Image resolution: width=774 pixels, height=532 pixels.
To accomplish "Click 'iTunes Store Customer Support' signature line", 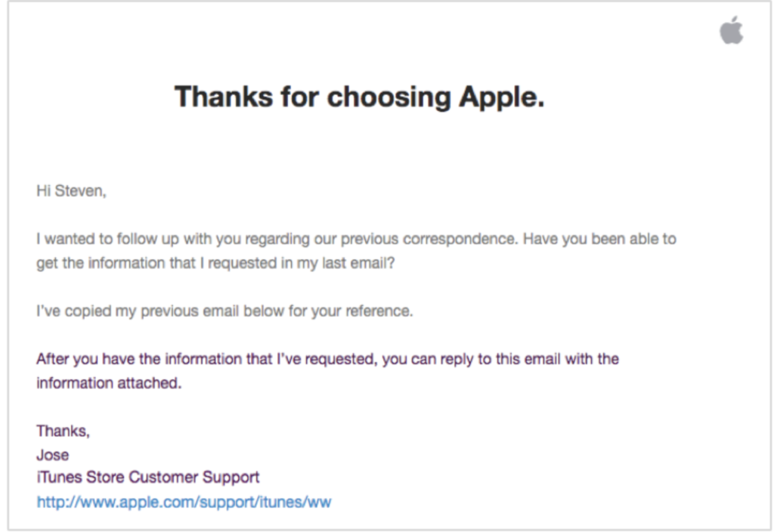I will click(x=147, y=478).
